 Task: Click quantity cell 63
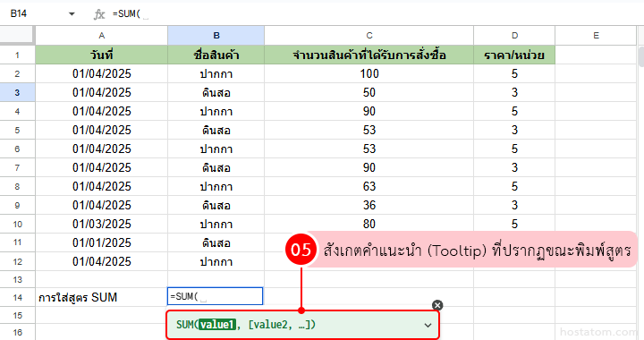point(369,186)
